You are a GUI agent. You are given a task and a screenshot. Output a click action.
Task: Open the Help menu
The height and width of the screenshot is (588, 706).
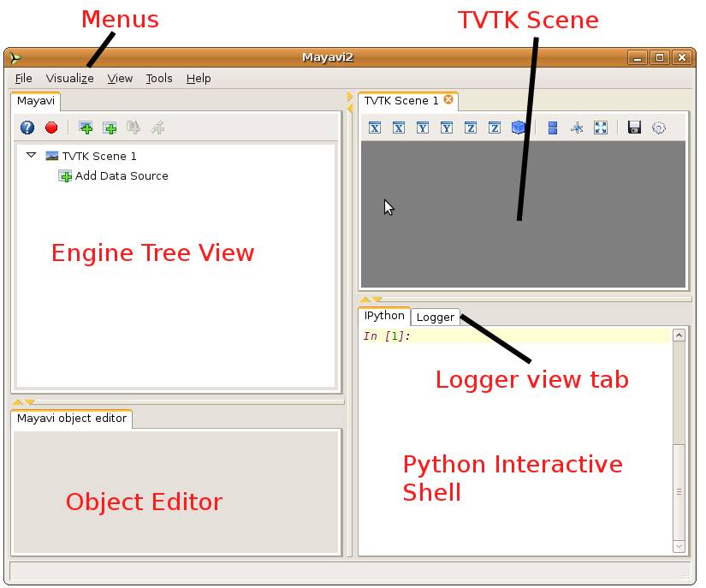199,79
